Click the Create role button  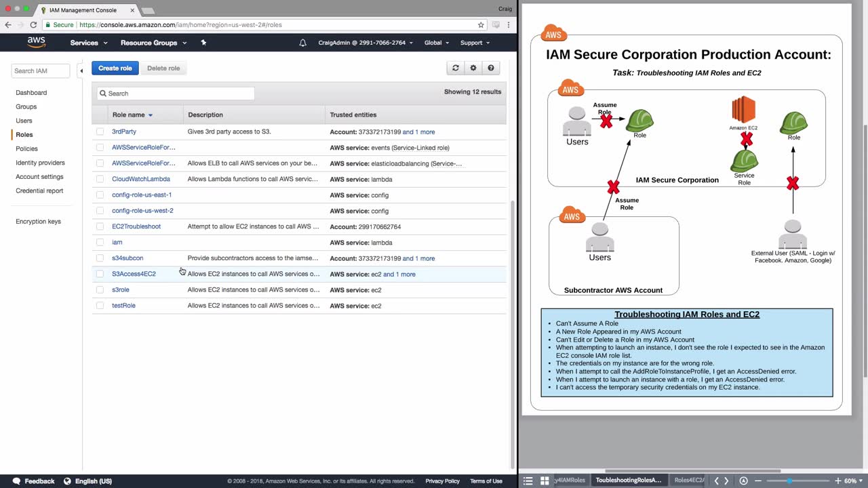[115, 68]
